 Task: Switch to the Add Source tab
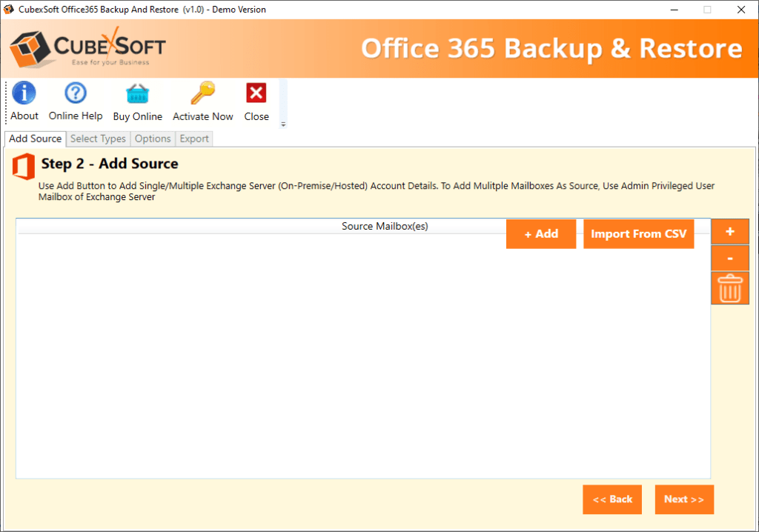point(35,139)
